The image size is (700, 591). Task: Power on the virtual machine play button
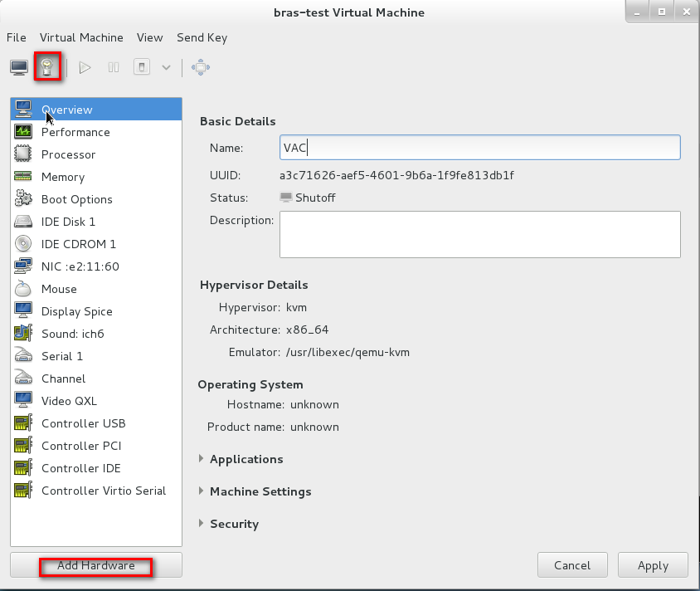pos(85,67)
